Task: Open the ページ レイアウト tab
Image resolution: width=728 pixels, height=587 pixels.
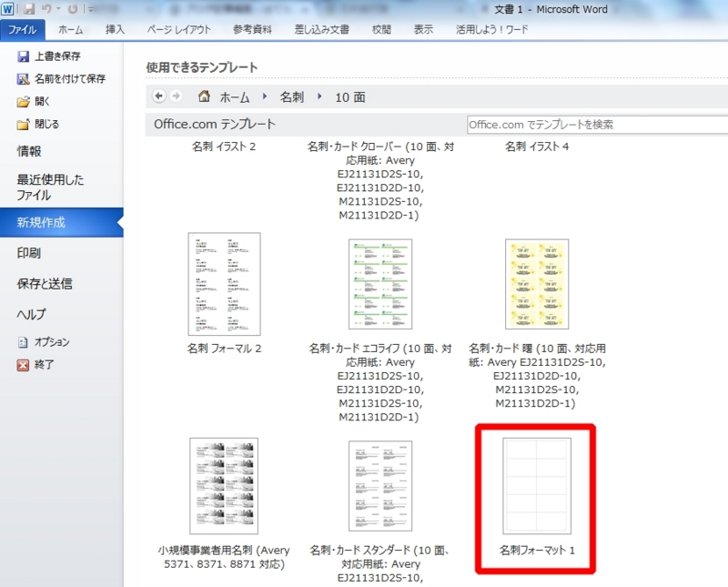Action: coord(178,30)
